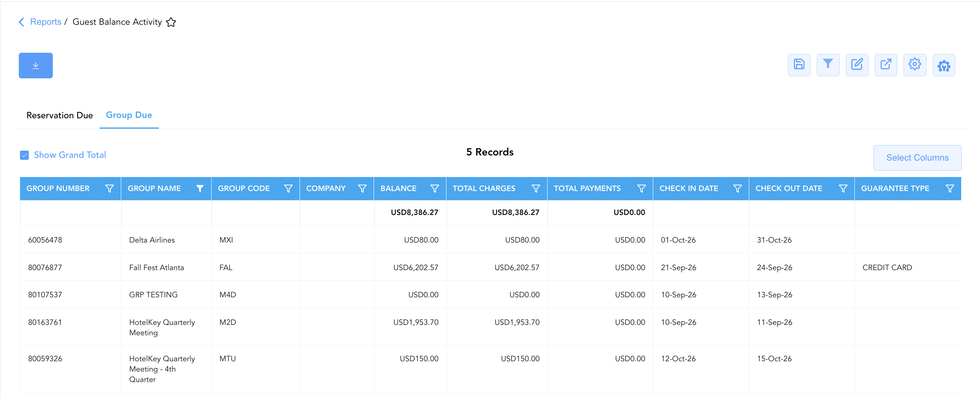This screenshot has height=398, width=980.
Task: Open the Balance column filter
Action: coord(434,189)
